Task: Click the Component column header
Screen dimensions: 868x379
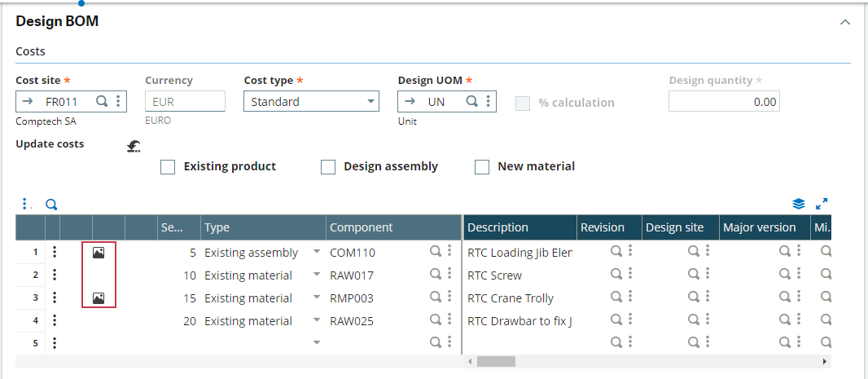Action: 393,227
